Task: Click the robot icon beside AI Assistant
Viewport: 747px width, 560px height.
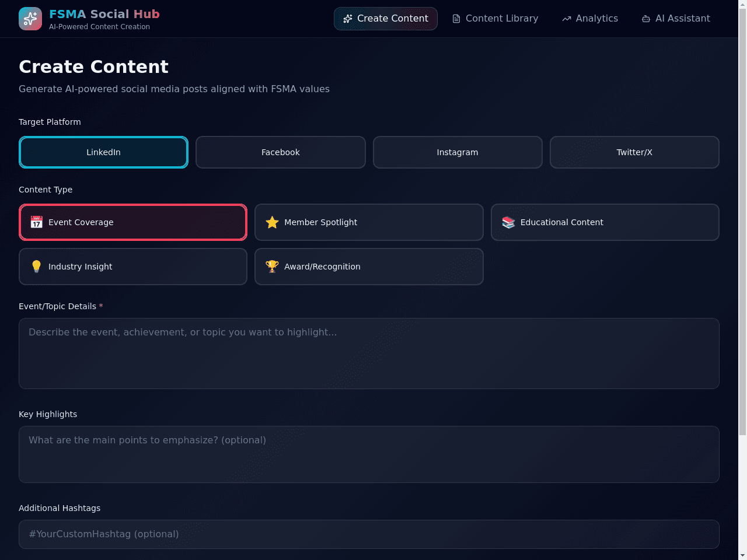Action: [x=646, y=19]
